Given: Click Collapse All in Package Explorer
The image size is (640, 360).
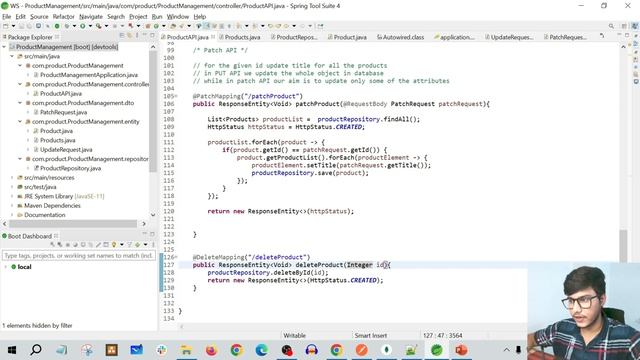Looking at the screenshot, I should coord(122,36).
